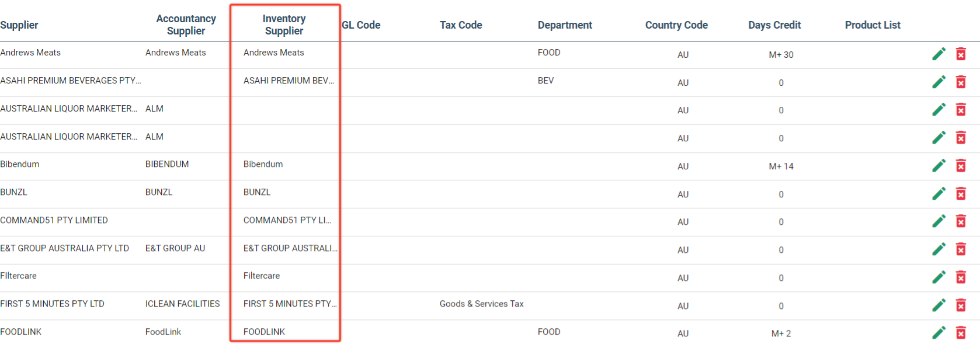Select M+ 30 days credit value

[781, 55]
